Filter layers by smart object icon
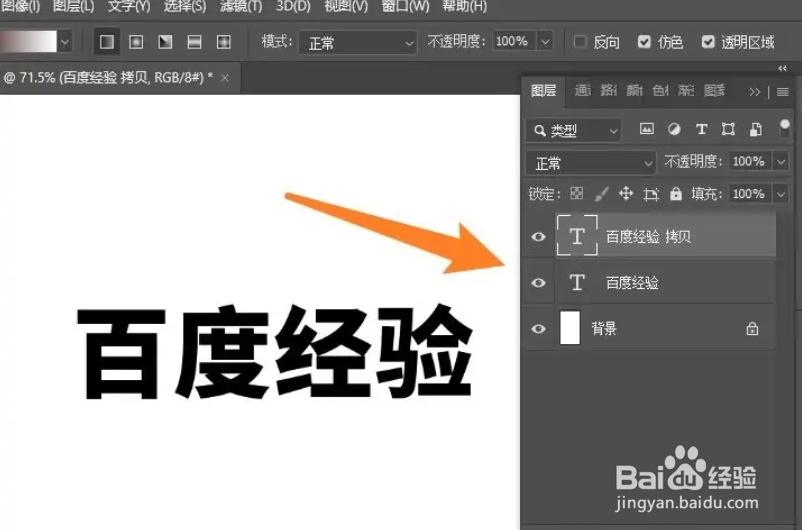Image resolution: width=802 pixels, height=530 pixels. coord(755,129)
